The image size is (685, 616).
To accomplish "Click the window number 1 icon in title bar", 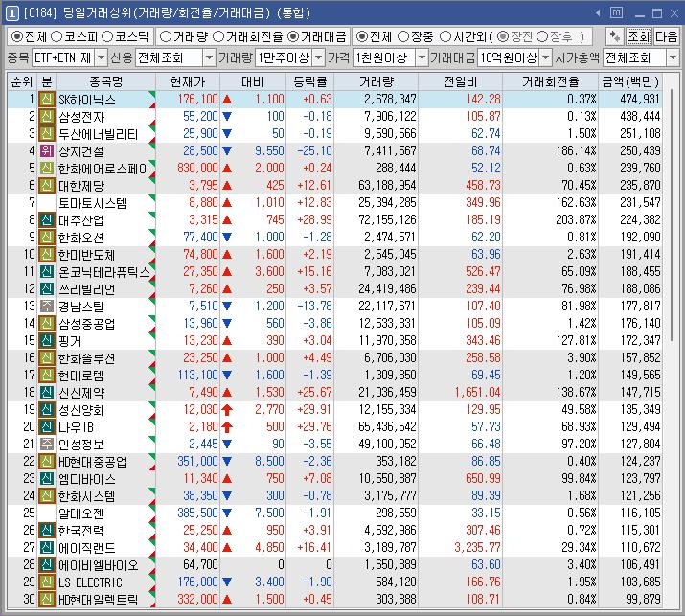I will pyautogui.click(x=12, y=13).
